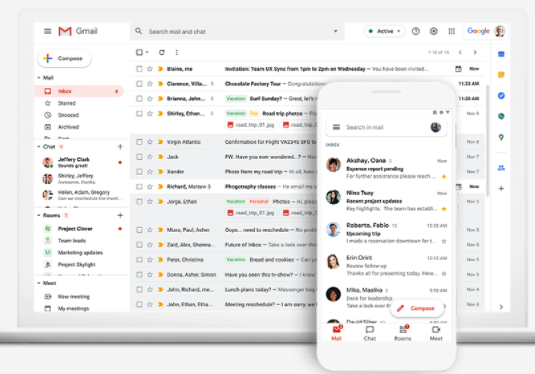Click the Search mail and chat field
Viewport: 535px width, 374px height.
pos(237,31)
